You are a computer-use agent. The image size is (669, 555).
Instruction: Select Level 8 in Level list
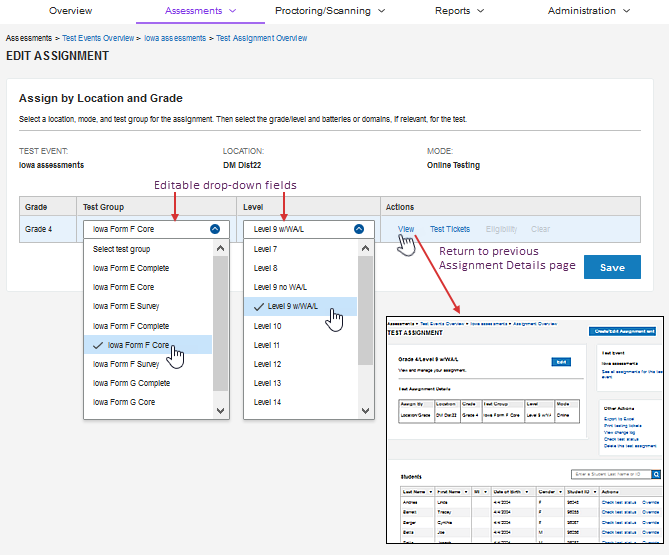click(x=301, y=268)
